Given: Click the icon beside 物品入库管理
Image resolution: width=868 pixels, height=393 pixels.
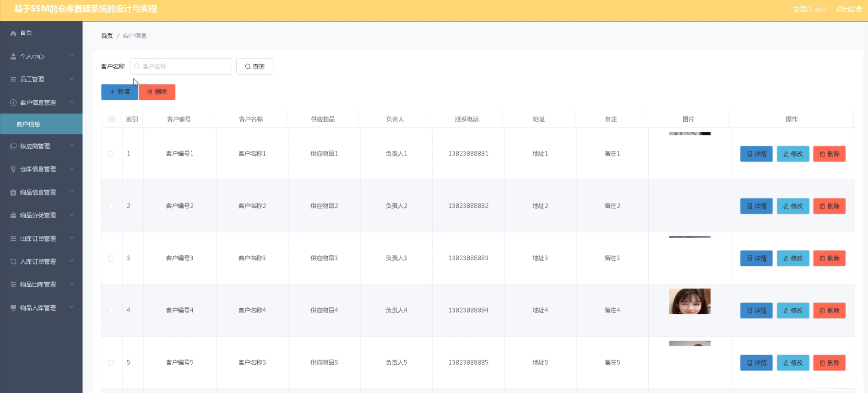Looking at the screenshot, I should point(13,307).
